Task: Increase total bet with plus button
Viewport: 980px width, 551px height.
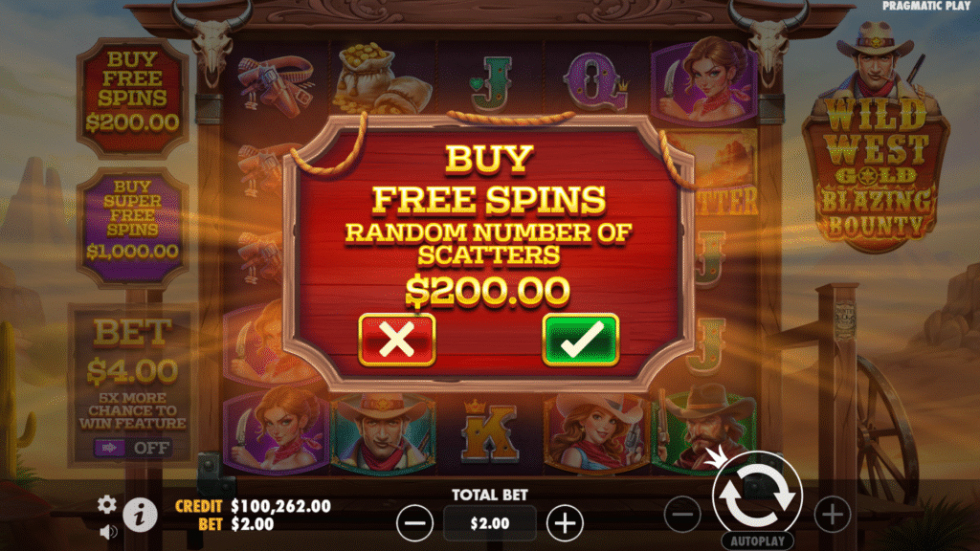Action: point(565,523)
